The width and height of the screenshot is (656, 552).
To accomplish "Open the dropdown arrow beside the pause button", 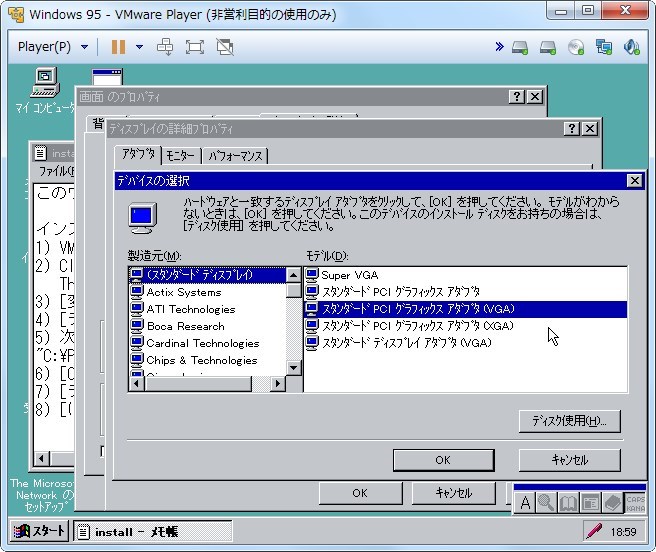I will [x=139, y=47].
